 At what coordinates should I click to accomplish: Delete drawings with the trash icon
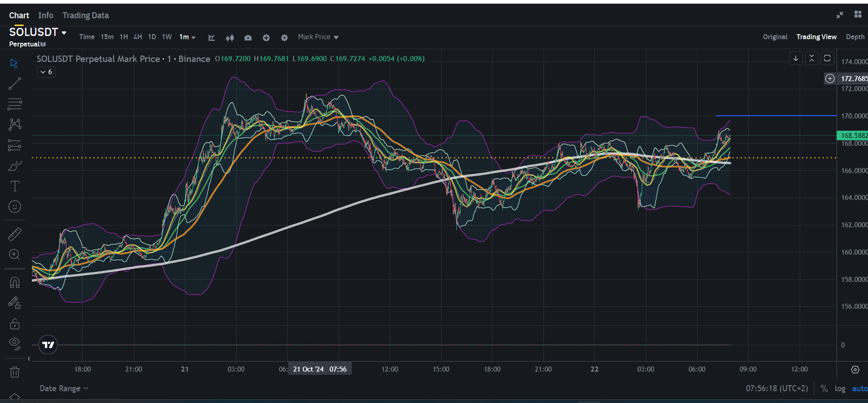pyautogui.click(x=15, y=372)
